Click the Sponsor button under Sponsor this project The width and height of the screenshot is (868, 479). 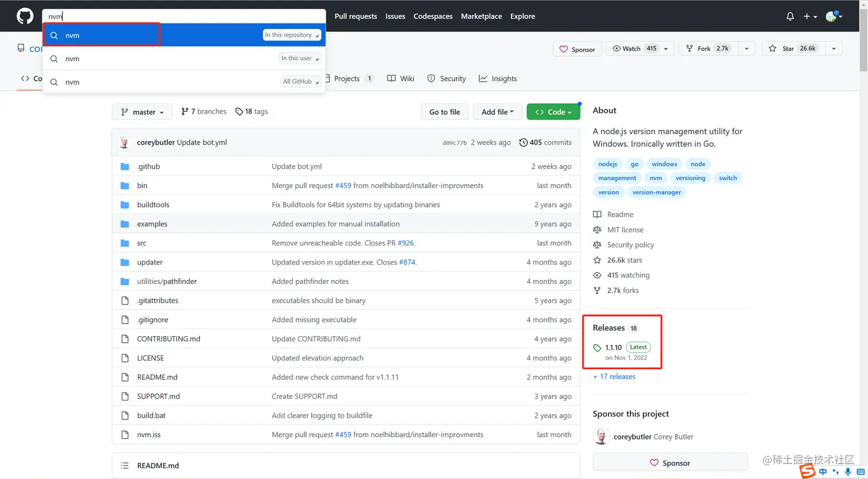pyautogui.click(x=670, y=463)
